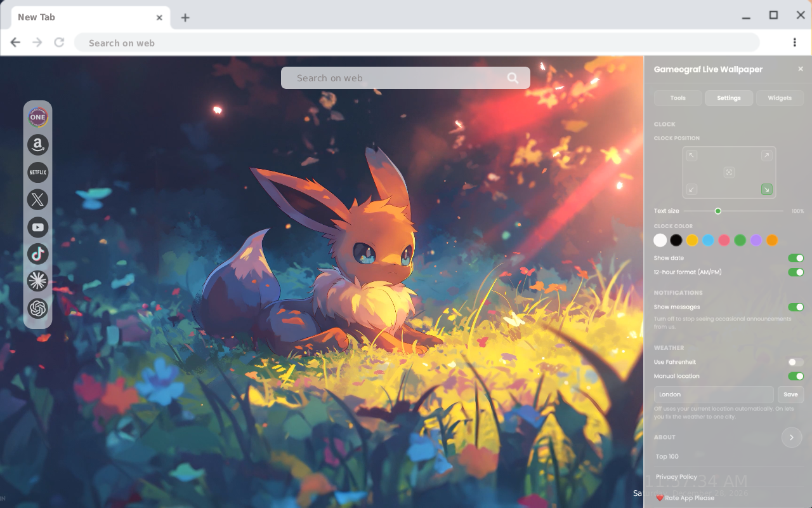812x508 pixels.
Task: Enable the Use Fahrenheit switch
Action: point(796,362)
